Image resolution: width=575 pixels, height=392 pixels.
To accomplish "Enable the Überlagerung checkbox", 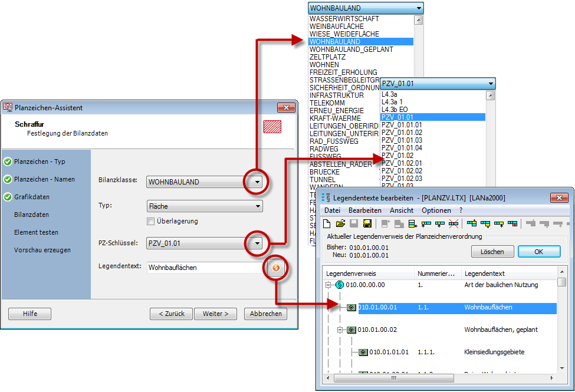I will click(x=151, y=221).
